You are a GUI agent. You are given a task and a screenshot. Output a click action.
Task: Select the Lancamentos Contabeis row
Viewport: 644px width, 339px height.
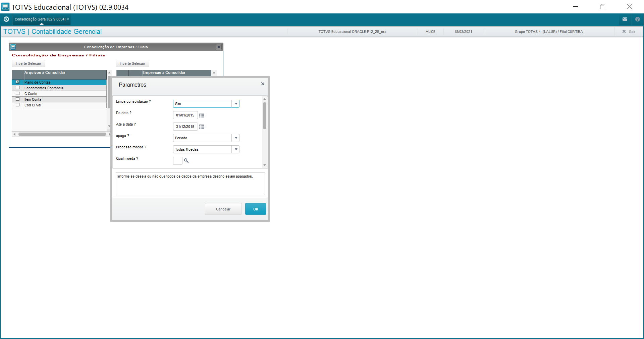[59, 88]
